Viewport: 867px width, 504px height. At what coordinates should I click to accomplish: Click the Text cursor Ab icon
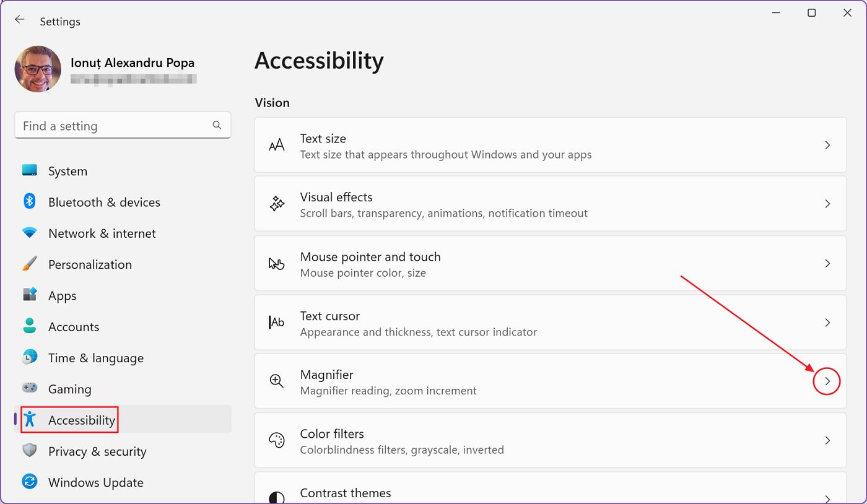277,322
